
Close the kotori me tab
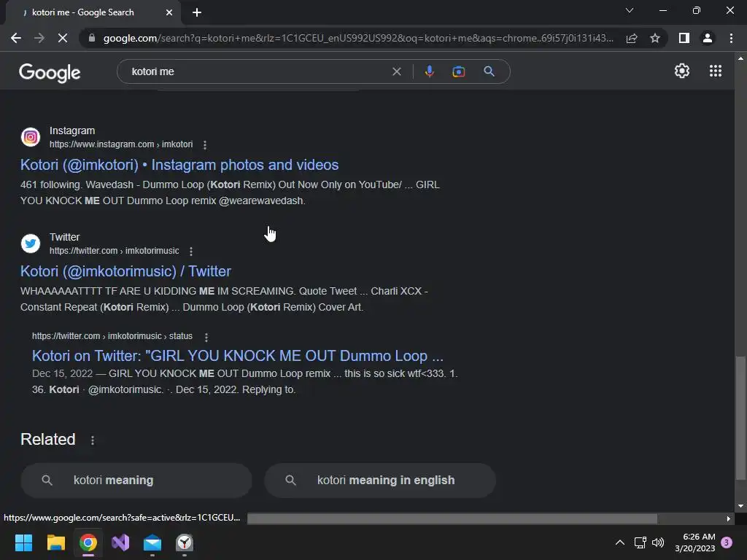(x=169, y=12)
